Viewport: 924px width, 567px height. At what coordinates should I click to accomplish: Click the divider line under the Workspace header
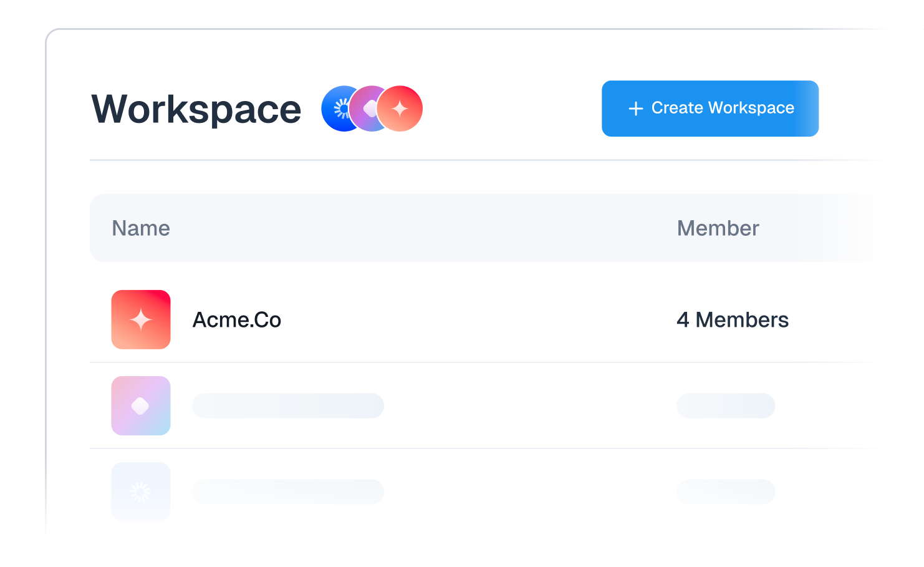pyautogui.click(x=486, y=160)
